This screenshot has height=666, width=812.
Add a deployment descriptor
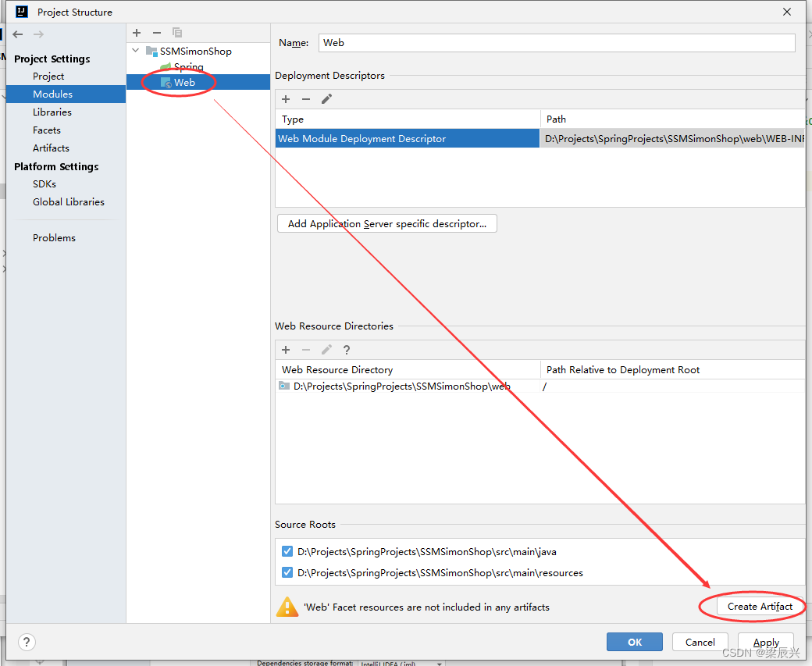click(x=286, y=99)
